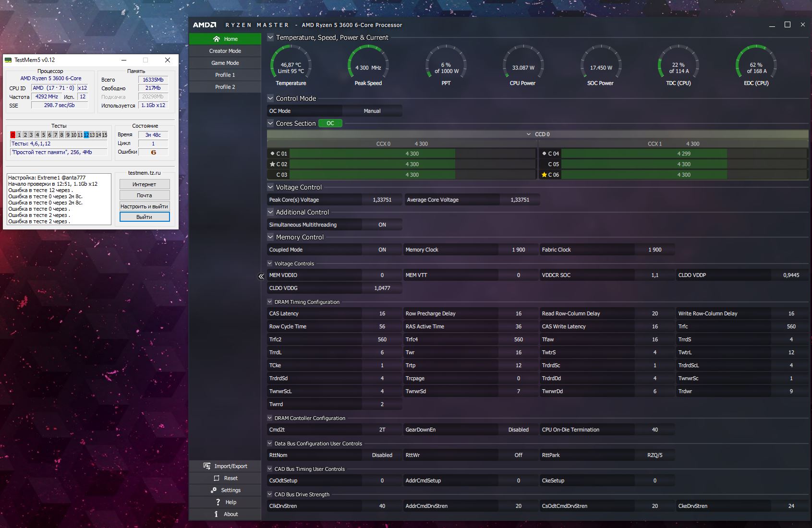
Task: Click the C 03 core speed bar
Action: (412, 175)
